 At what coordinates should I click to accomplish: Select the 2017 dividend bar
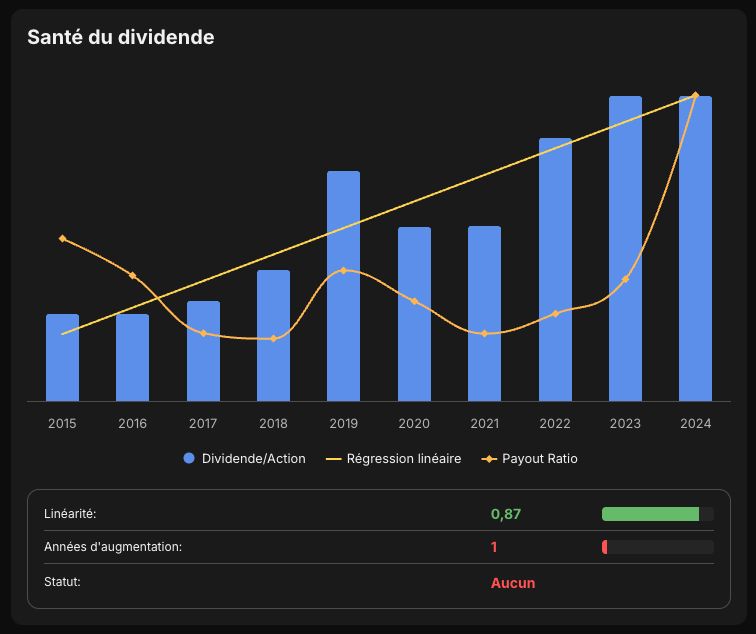(203, 351)
